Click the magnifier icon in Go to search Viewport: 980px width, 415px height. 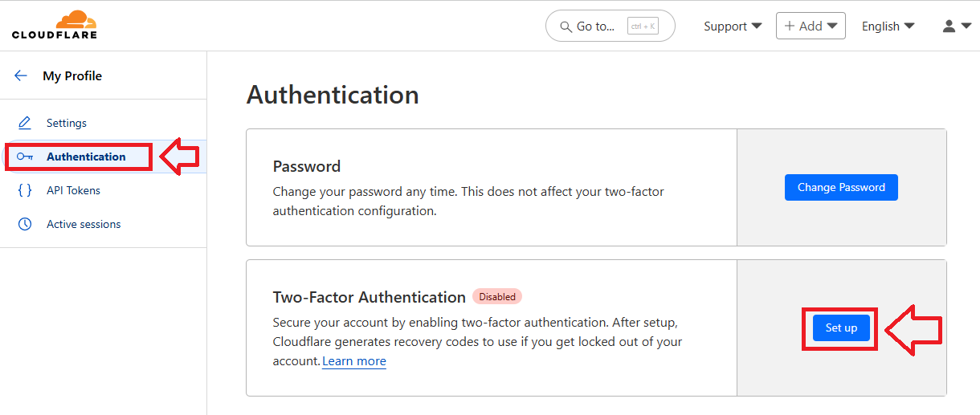point(565,26)
